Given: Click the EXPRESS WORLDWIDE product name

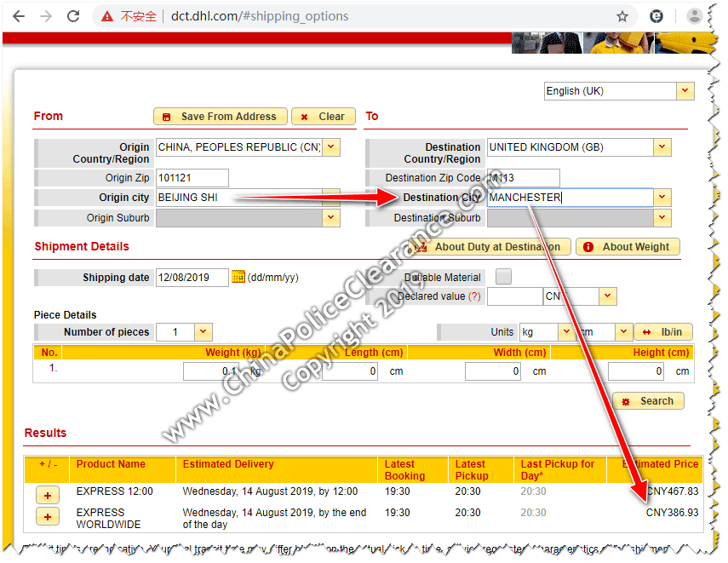Looking at the screenshot, I should pos(108,519).
